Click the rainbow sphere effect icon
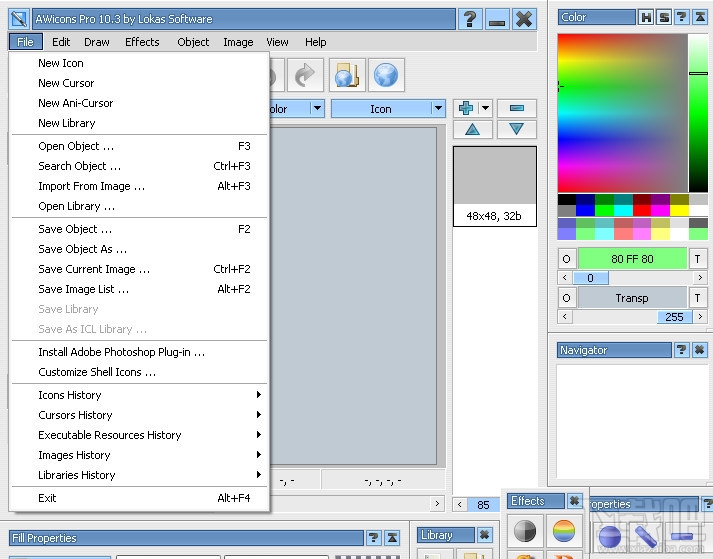The image size is (713, 559). tap(564, 531)
